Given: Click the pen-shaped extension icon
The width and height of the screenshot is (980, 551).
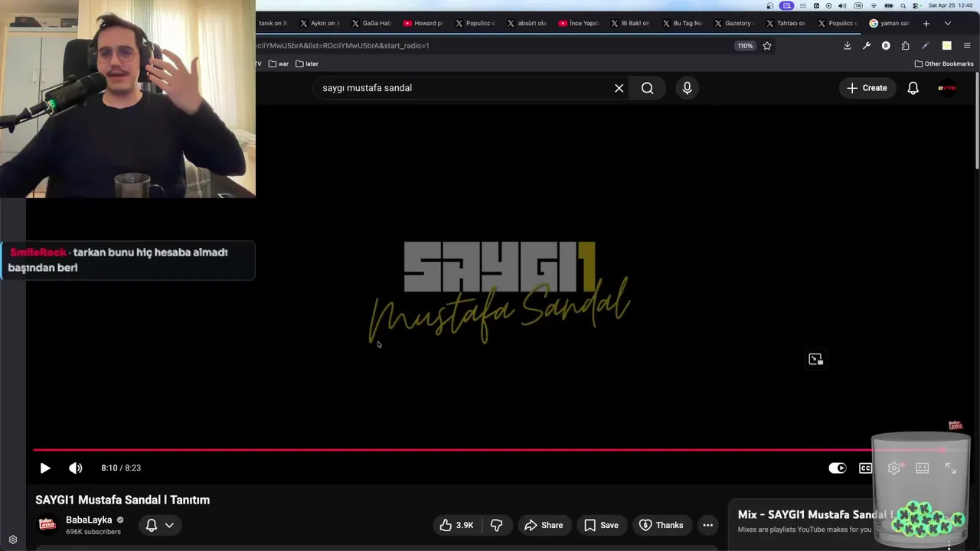Looking at the screenshot, I should pyautogui.click(x=925, y=46).
